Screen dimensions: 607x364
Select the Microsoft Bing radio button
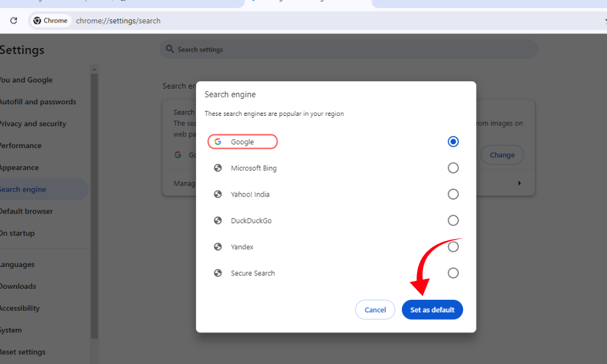tap(453, 168)
